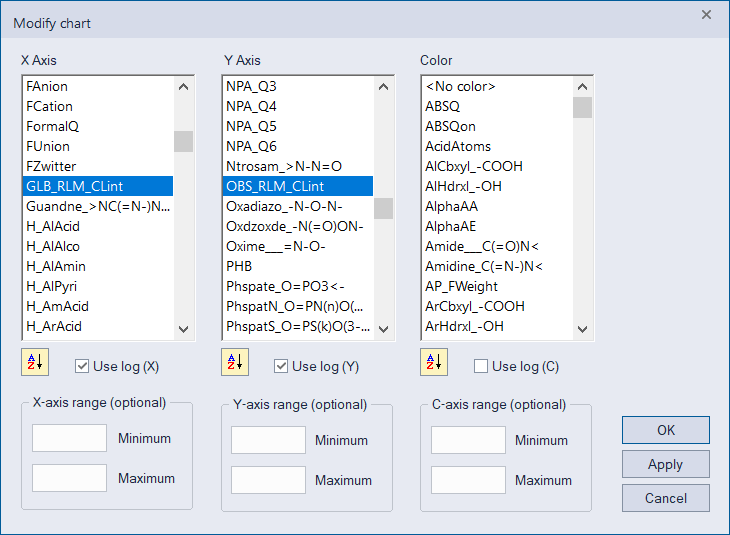Select Oxdzoxde_-N(=O)ON- in the Y Axis list

298,226
